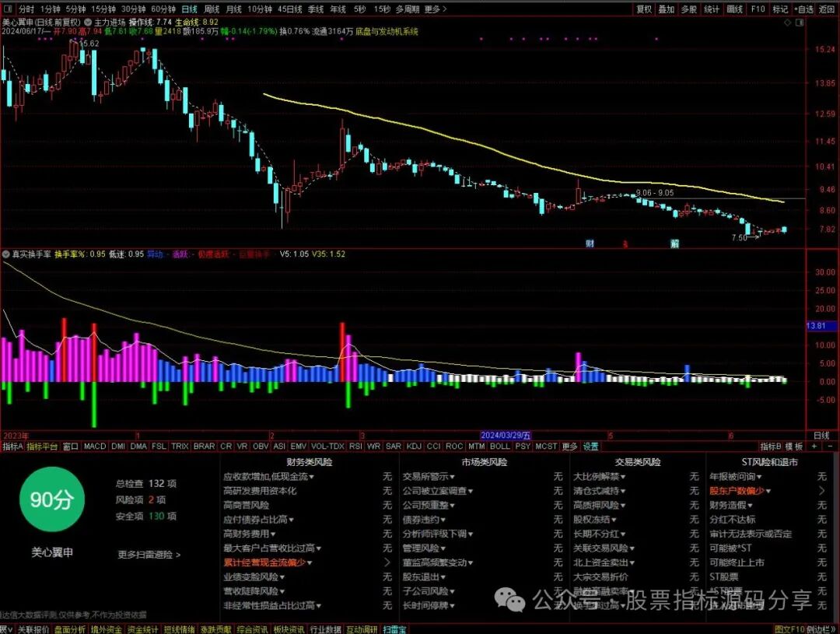Viewport: 840px width, 634px height.
Task: Expand 更多 indicators in indicator bar
Action: [569, 446]
